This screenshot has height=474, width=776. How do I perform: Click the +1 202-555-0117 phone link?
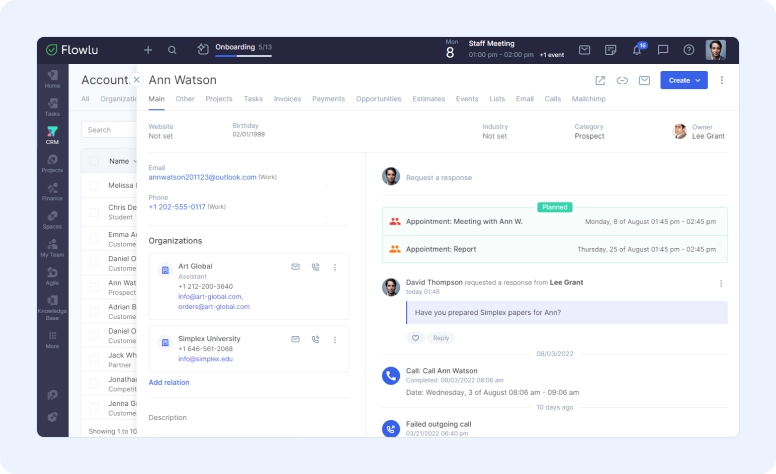point(177,207)
